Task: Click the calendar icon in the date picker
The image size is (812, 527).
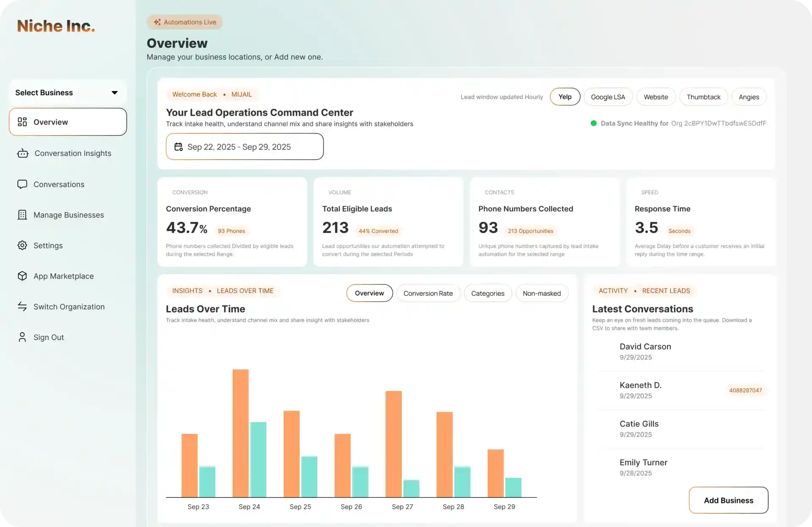Action: click(178, 147)
